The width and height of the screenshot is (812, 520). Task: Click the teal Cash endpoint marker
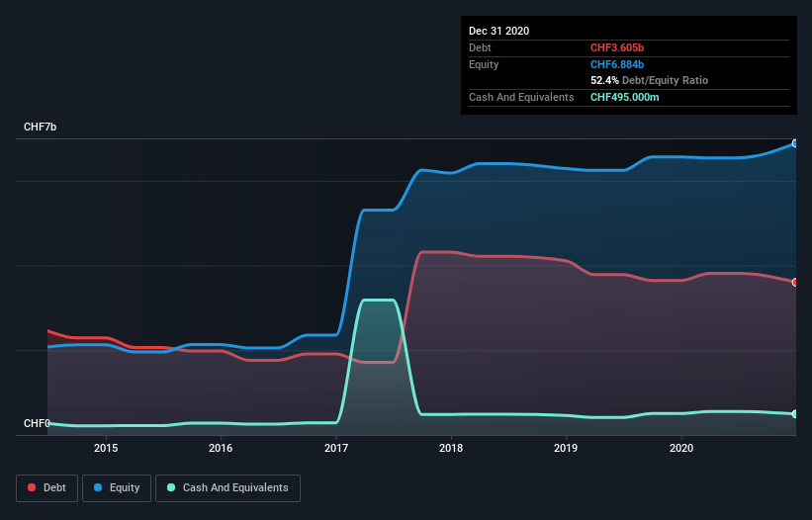click(795, 414)
